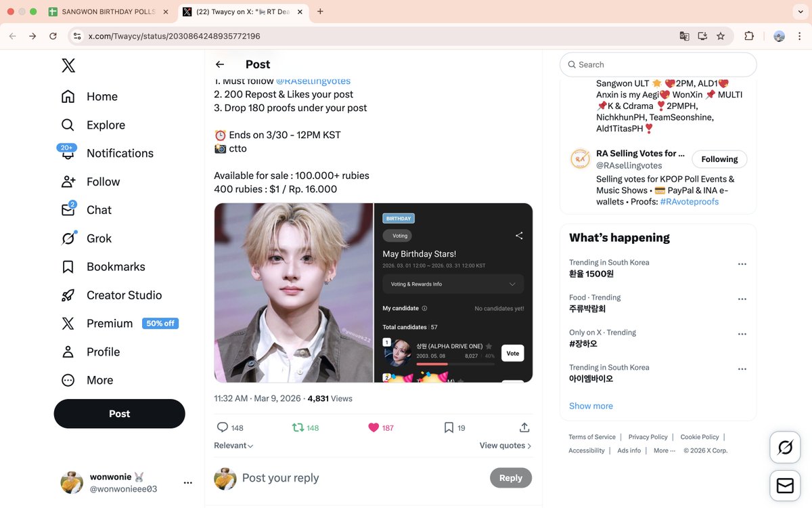Image resolution: width=812 pixels, height=508 pixels.
Task: Open RA Selling Votes avatar
Action: click(580, 159)
